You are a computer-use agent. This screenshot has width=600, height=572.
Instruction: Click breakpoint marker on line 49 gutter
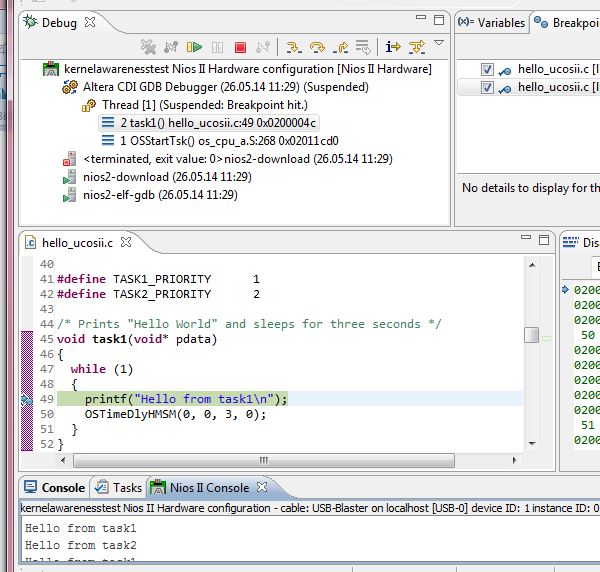pos(27,399)
